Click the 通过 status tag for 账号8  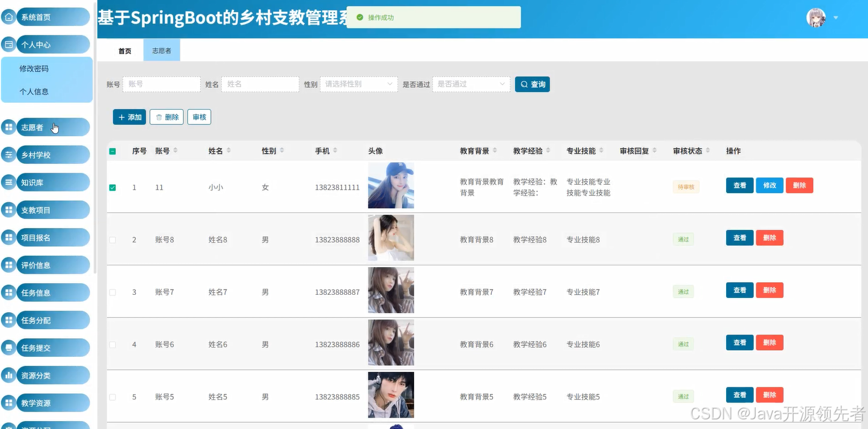(683, 239)
